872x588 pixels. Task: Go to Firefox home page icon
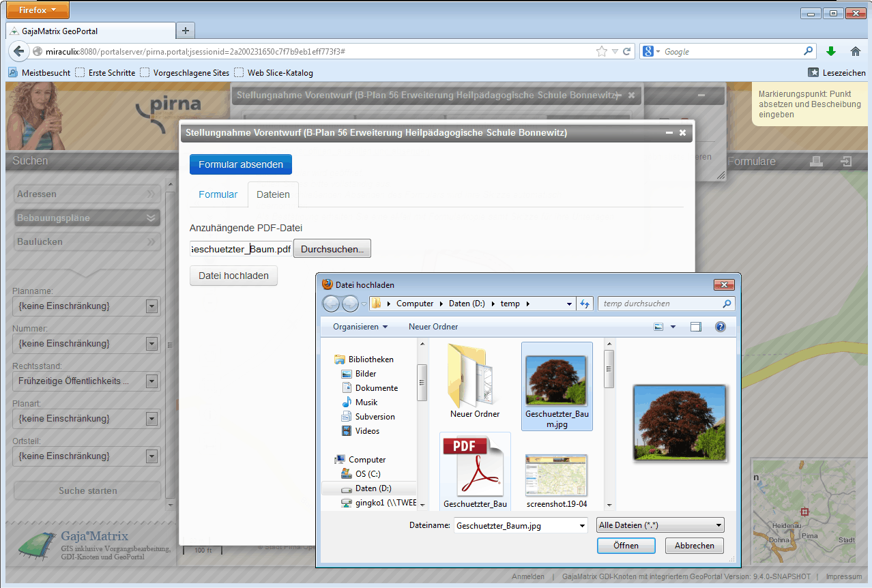[x=855, y=51]
